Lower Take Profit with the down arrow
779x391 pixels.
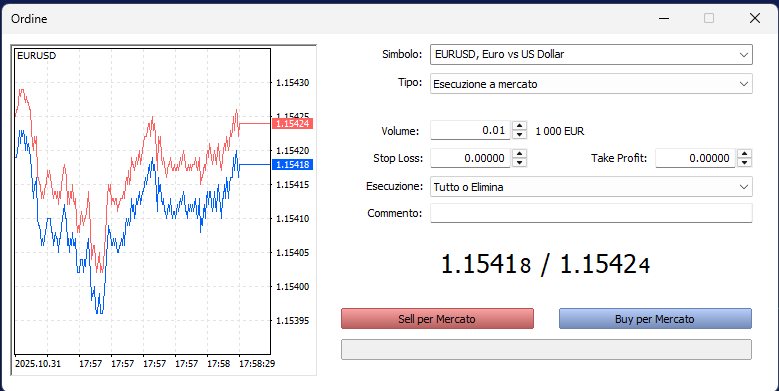(744, 163)
